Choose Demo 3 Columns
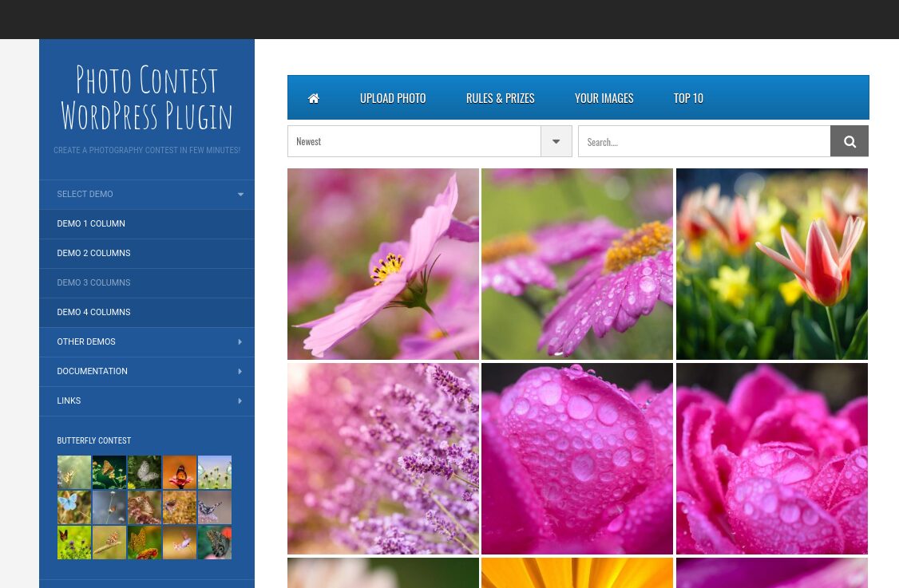899x588 pixels. pyautogui.click(x=147, y=283)
